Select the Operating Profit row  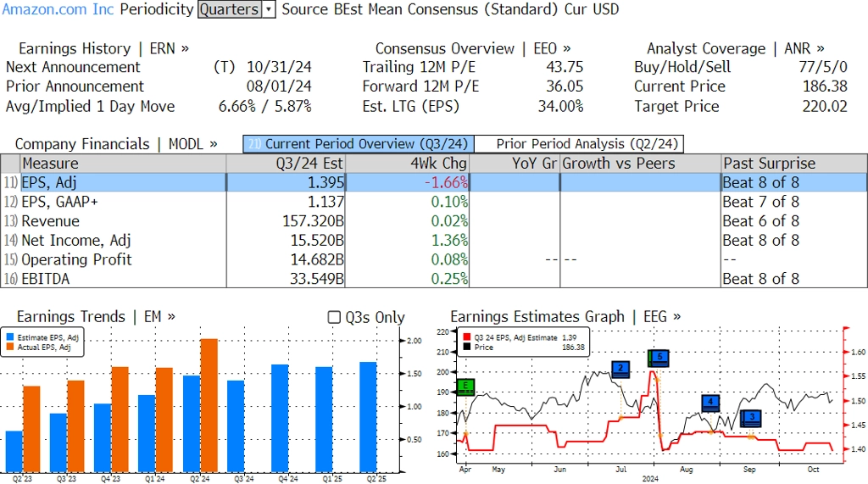point(433,259)
